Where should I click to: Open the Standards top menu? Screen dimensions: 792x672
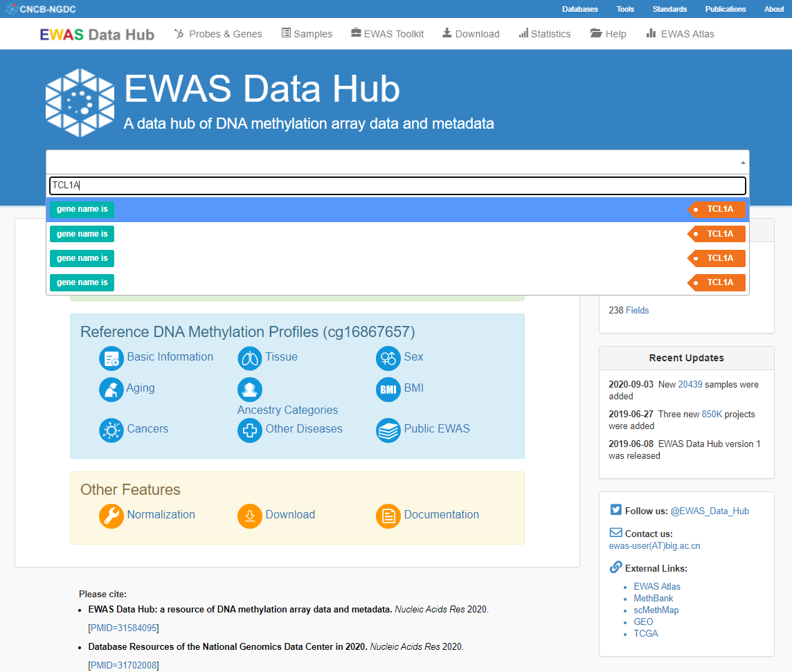pyautogui.click(x=669, y=9)
